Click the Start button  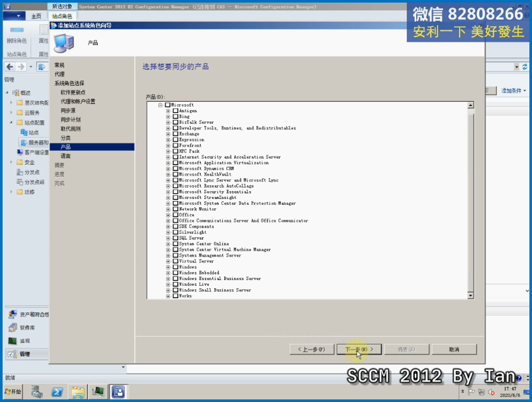pos(13,392)
